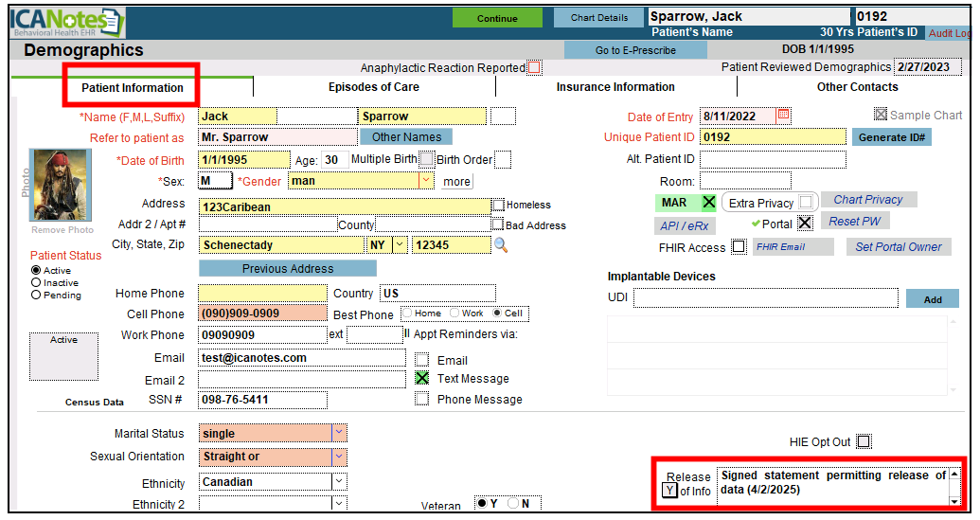Open the State dropdown list
Viewport: 980px width, 520px height.
coord(400,245)
